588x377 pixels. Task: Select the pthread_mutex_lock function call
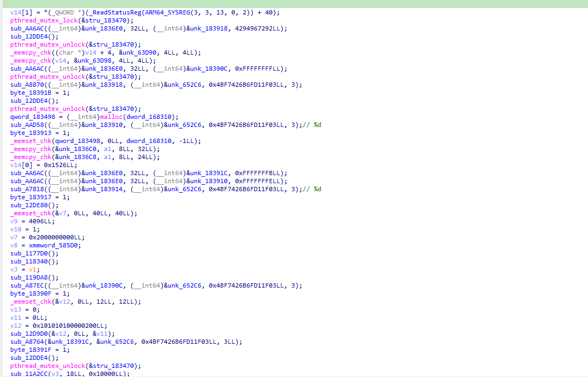coord(44,21)
